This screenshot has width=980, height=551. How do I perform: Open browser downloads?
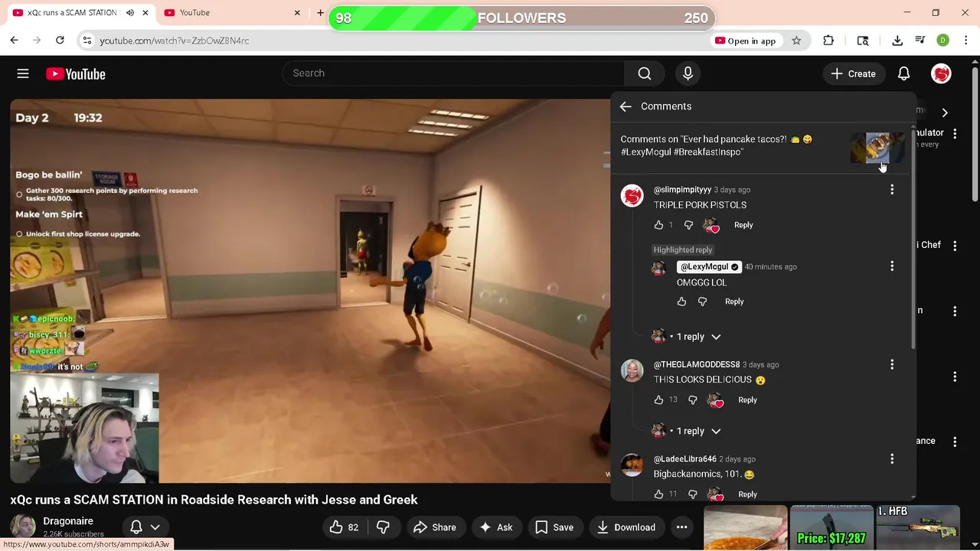(897, 41)
